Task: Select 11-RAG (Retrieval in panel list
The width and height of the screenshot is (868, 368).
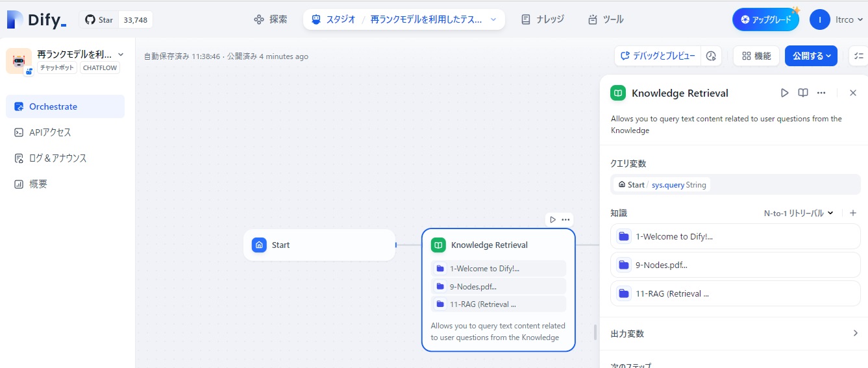Action: pos(736,293)
